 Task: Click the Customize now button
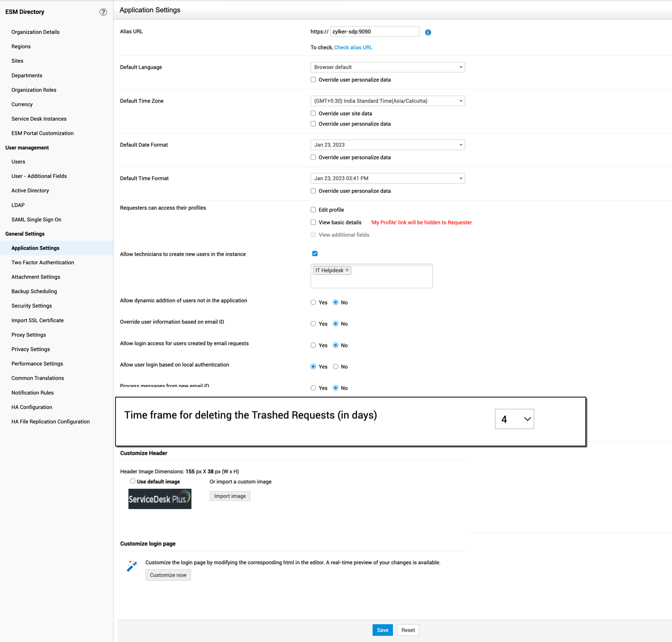(168, 575)
